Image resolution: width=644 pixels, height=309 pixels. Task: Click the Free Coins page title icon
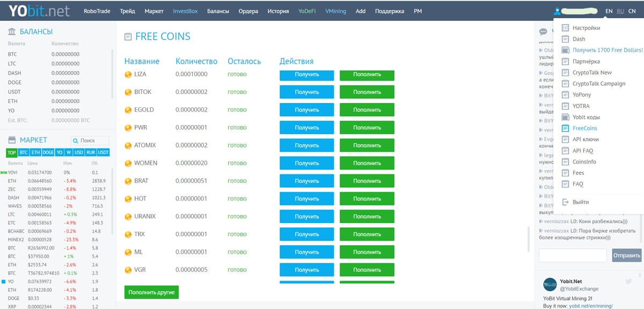click(x=128, y=37)
